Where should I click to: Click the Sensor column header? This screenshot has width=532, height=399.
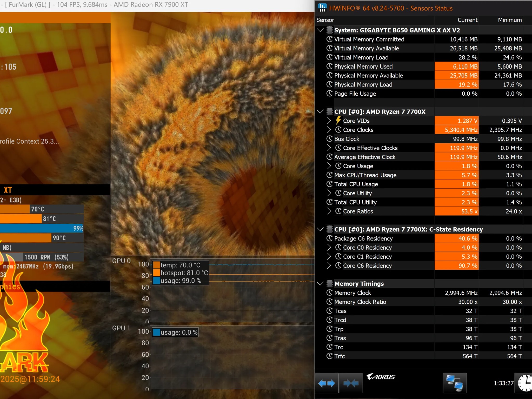click(x=375, y=20)
